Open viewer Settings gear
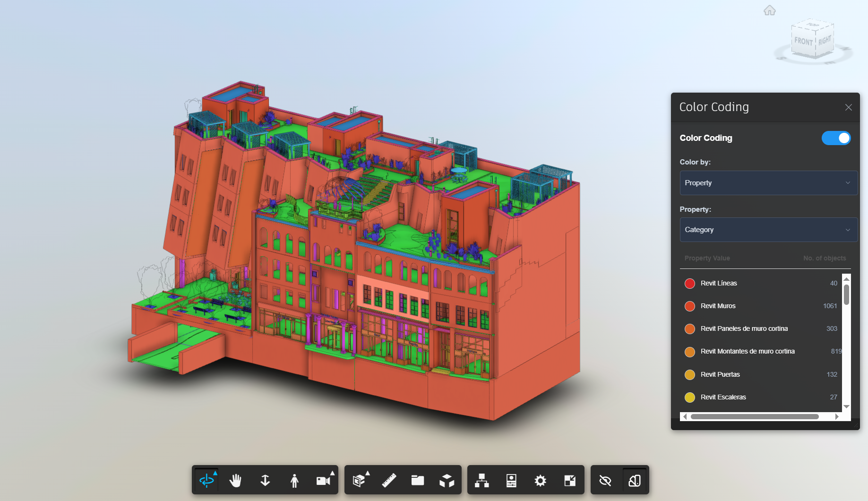The height and width of the screenshot is (501, 868). coord(541,480)
